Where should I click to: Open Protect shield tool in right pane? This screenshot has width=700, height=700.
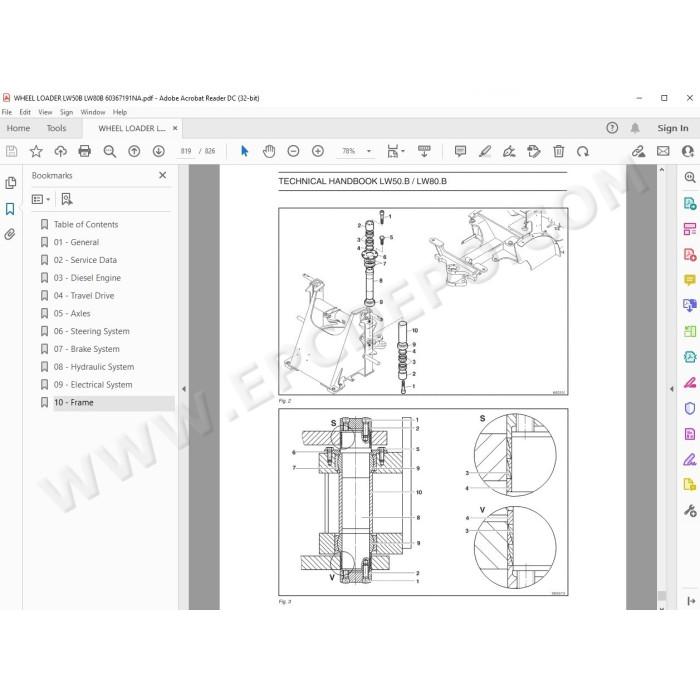(x=690, y=408)
